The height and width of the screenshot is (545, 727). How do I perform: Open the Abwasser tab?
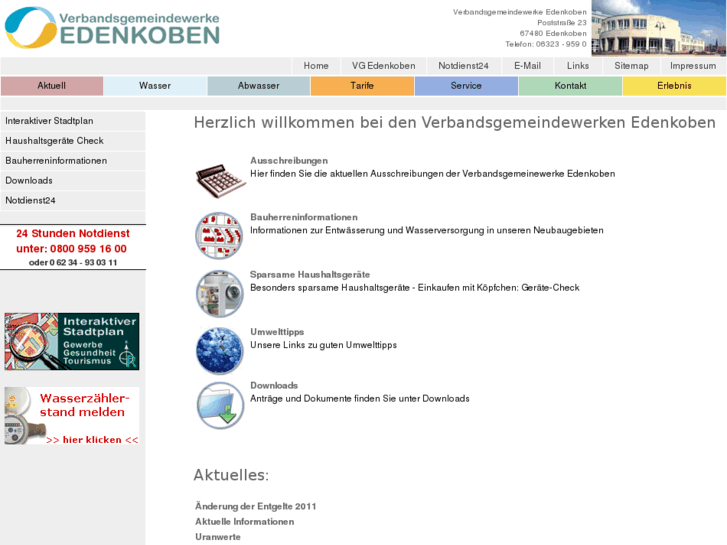tap(259, 86)
